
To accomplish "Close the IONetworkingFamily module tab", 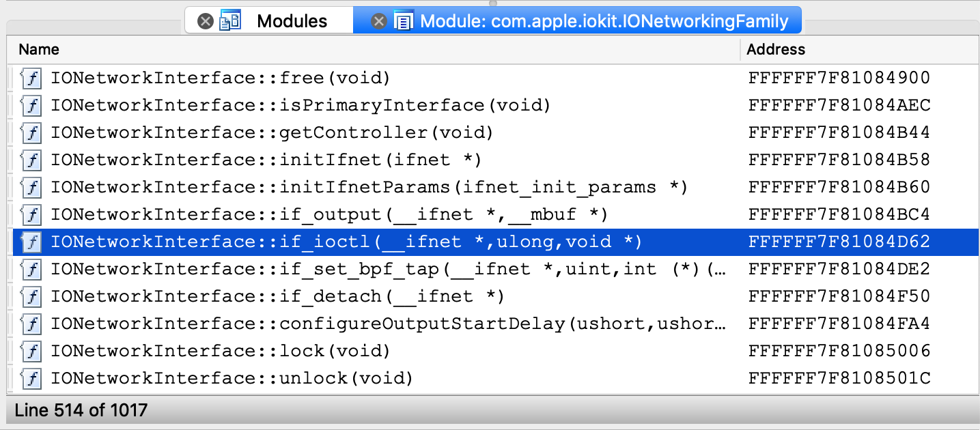I will [x=378, y=22].
